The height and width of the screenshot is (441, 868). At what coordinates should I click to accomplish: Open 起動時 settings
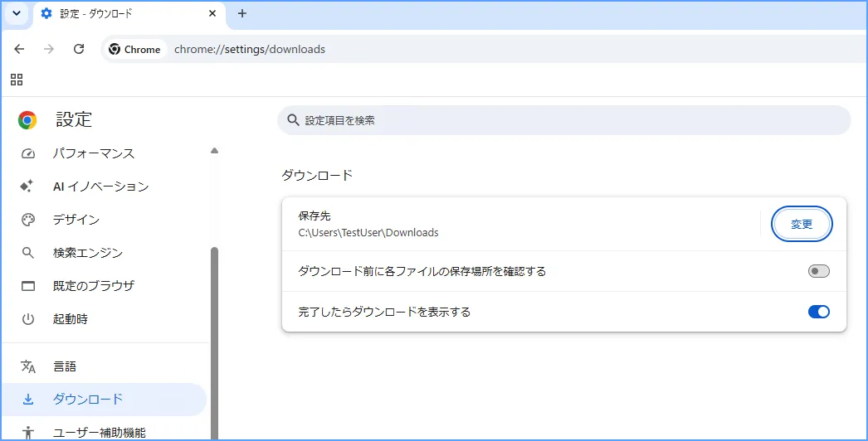click(104, 319)
